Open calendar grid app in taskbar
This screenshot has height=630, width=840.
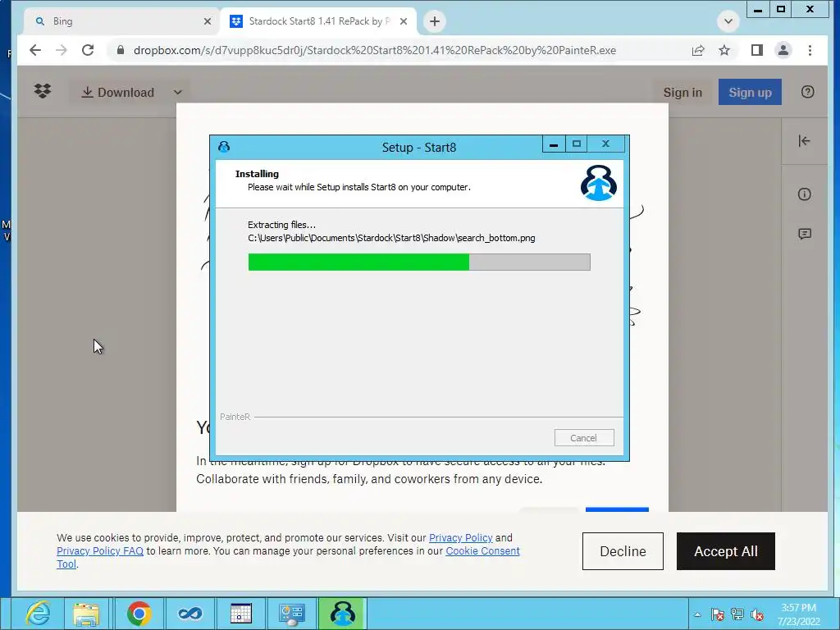click(x=240, y=614)
